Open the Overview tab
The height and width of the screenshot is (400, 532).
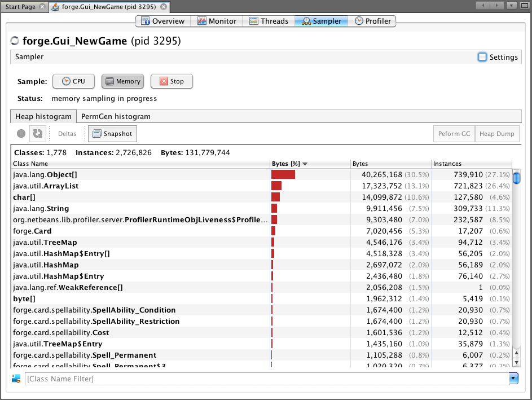point(162,21)
